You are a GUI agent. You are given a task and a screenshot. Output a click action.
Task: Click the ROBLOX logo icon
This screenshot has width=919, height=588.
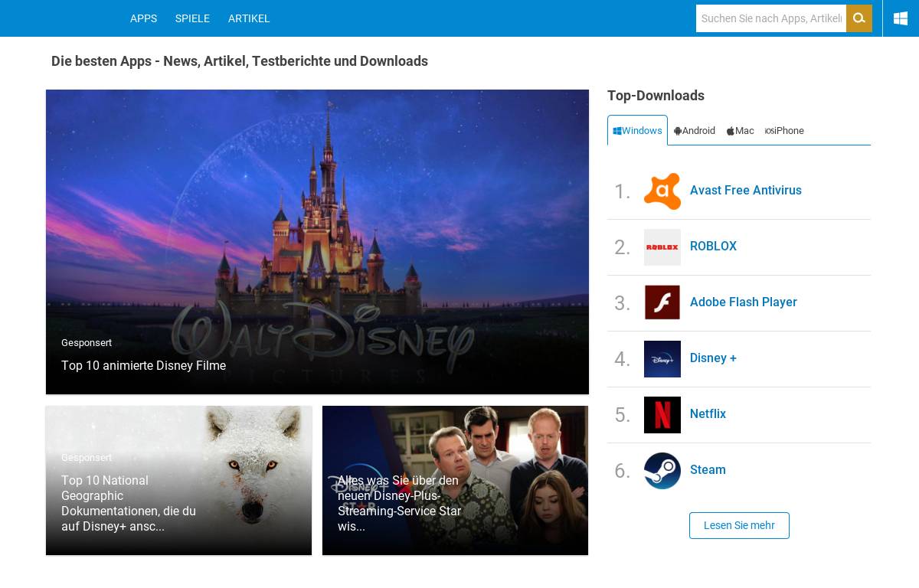point(662,247)
